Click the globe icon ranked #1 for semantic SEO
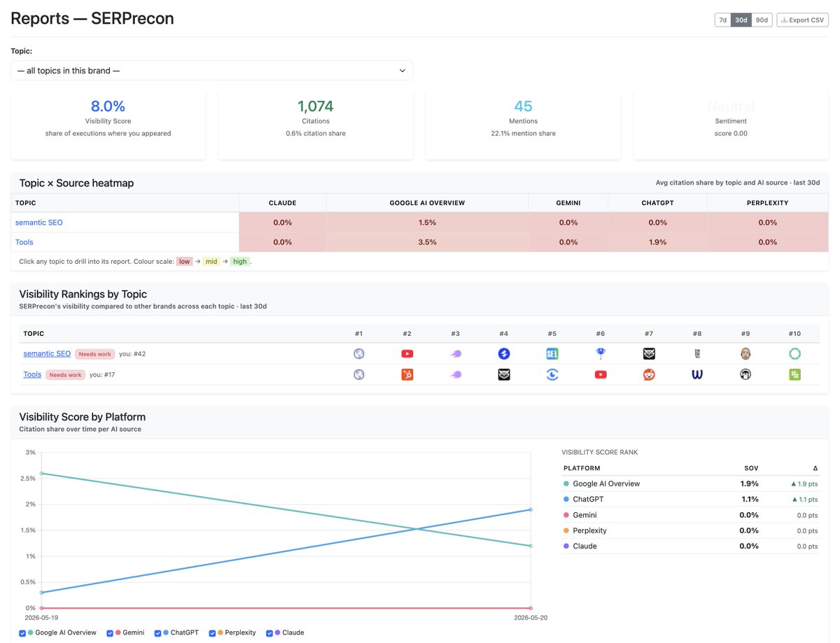The height and width of the screenshot is (643, 840). pos(359,354)
